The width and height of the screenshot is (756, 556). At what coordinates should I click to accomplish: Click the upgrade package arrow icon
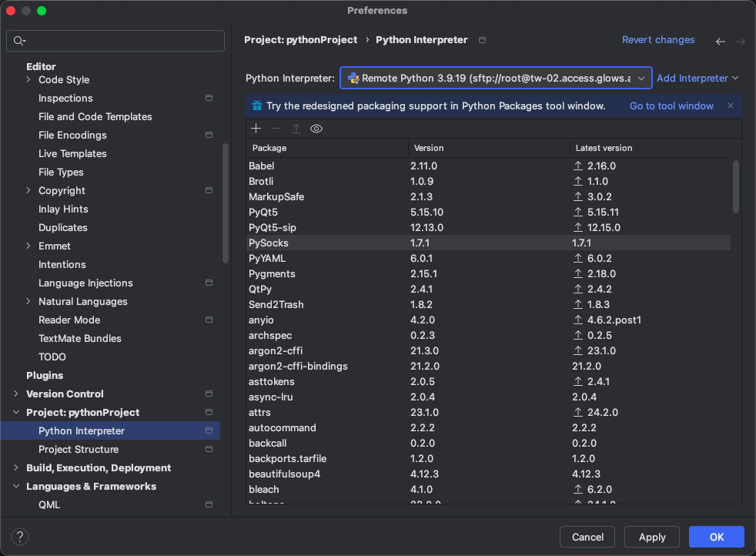[296, 129]
